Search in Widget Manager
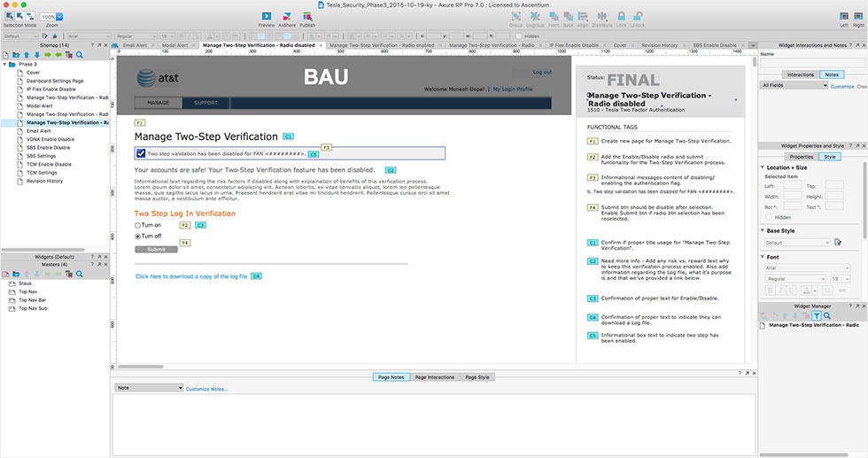The height and width of the screenshot is (458, 868). [x=827, y=315]
